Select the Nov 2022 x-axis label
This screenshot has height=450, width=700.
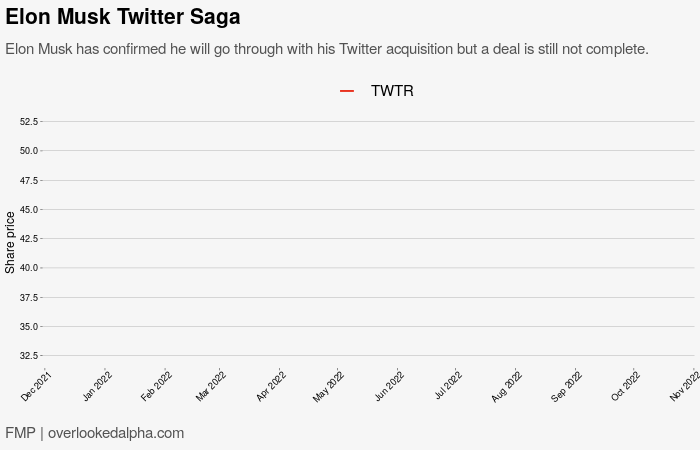(x=685, y=386)
